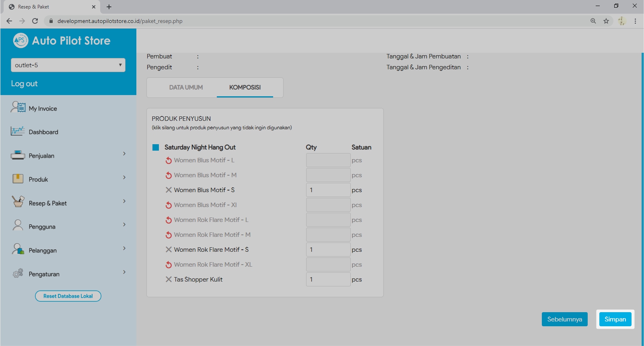The width and height of the screenshot is (644, 346).
Task: Restore Women Blus Motif - L item
Action: coord(169,160)
